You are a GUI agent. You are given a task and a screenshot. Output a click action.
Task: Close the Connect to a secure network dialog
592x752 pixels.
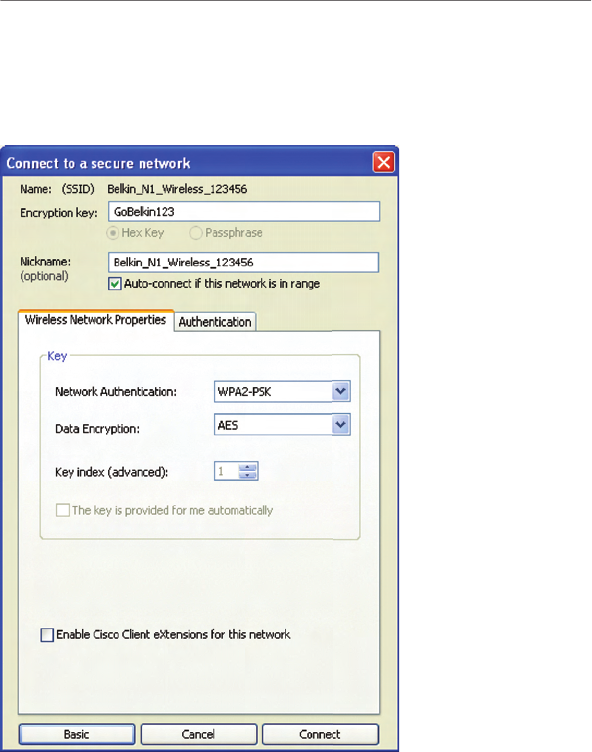click(384, 162)
